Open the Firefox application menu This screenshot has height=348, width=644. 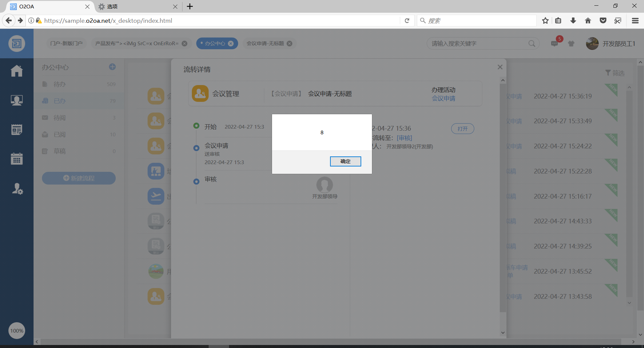pos(636,20)
